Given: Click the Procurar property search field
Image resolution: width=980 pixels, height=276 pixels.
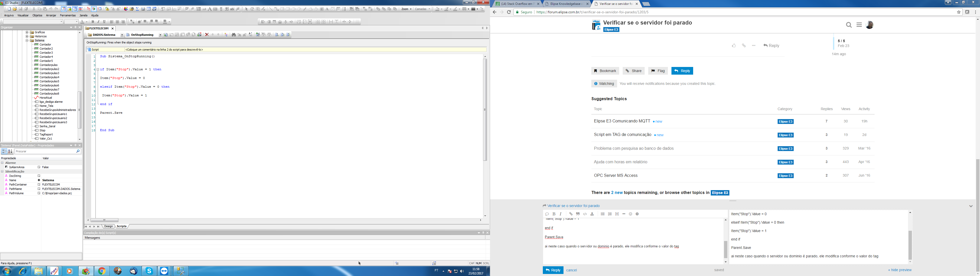Looking at the screenshot, I should tap(48, 151).
